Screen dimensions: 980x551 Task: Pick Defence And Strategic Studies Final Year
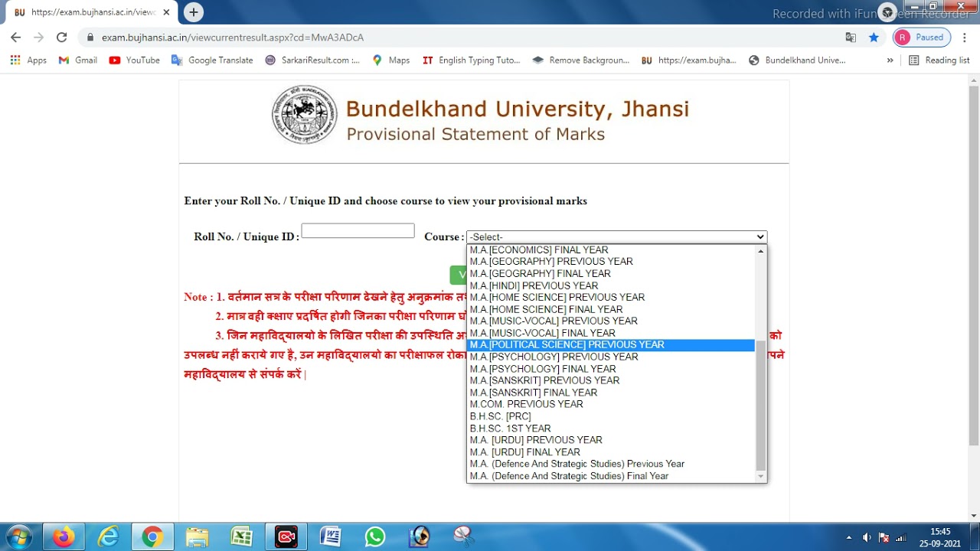pyautogui.click(x=611, y=476)
